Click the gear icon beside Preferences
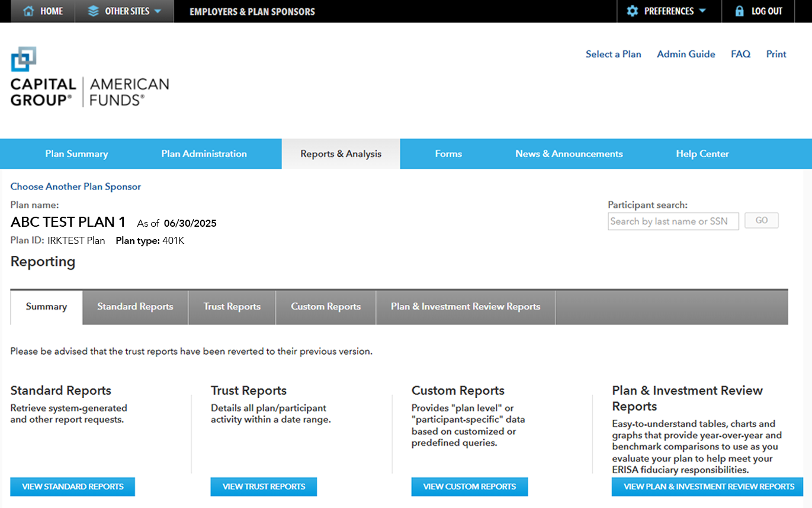 [x=633, y=11]
